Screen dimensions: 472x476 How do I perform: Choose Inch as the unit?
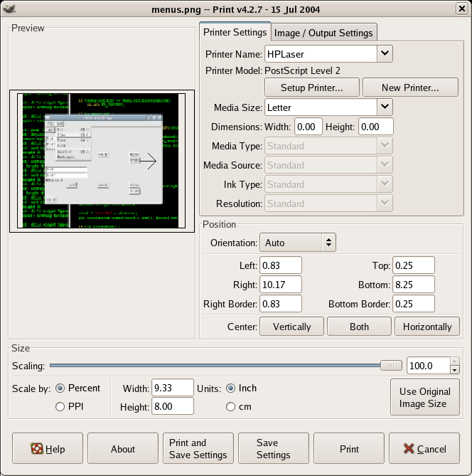click(x=231, y=388)
